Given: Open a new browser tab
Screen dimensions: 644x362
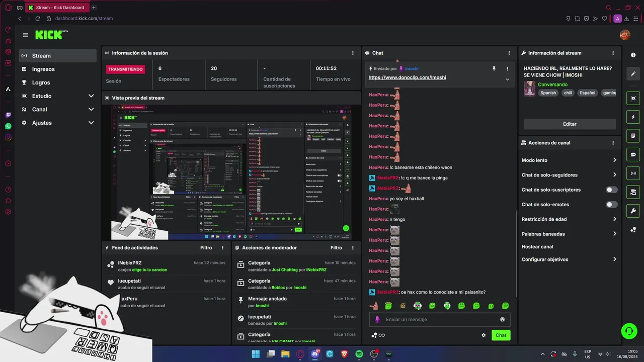Looking at the screenshot, I should (x=94, y=8).
